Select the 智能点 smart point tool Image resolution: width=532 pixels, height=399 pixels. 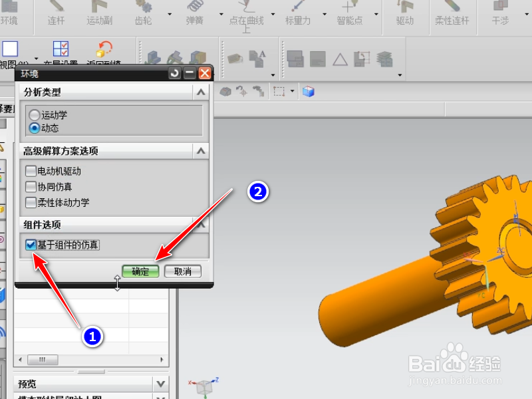pos(350,13)
